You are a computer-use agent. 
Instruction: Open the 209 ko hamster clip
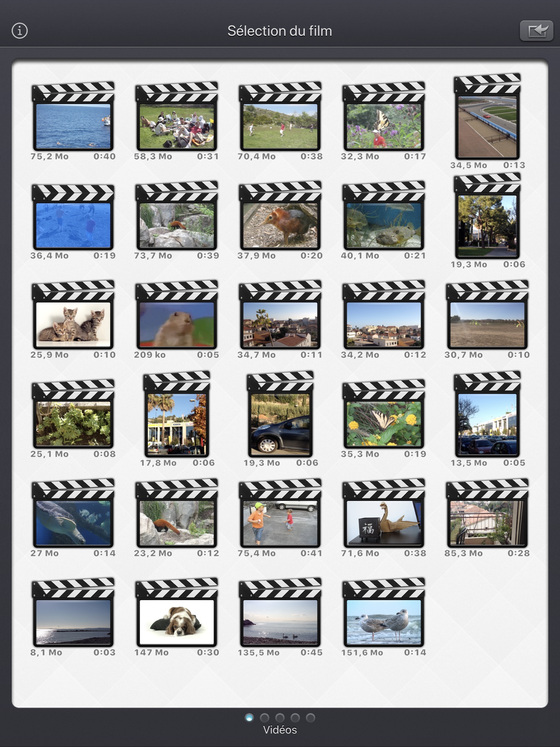coord(177,315)
